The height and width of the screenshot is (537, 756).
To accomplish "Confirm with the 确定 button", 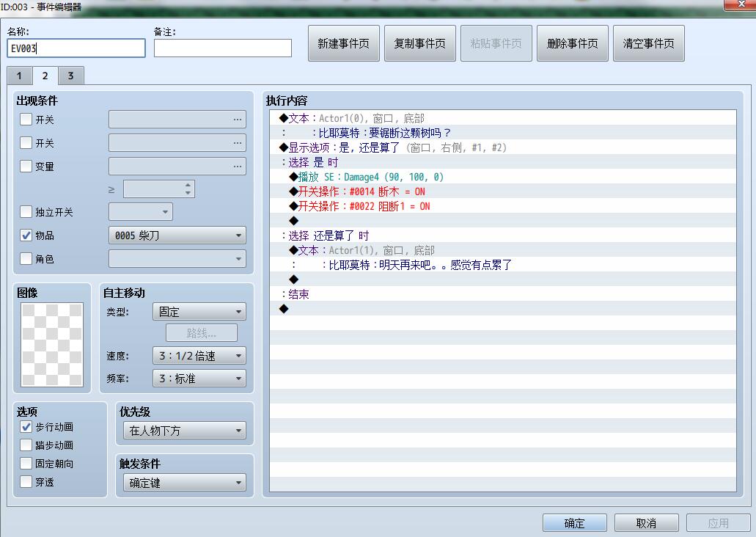I will pyautogui.click(x=575, y=523).
